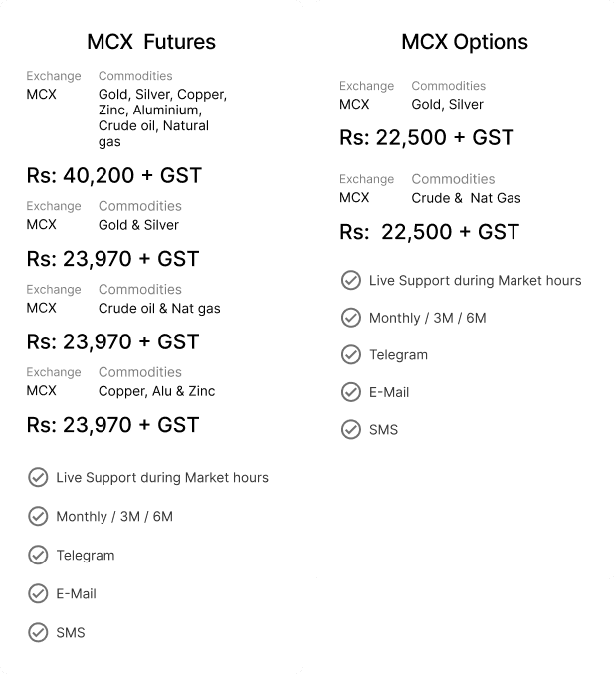Click Crude oil & Nat gas futures price
This screenshot has width=616, height=674.
tap(113, 342)
